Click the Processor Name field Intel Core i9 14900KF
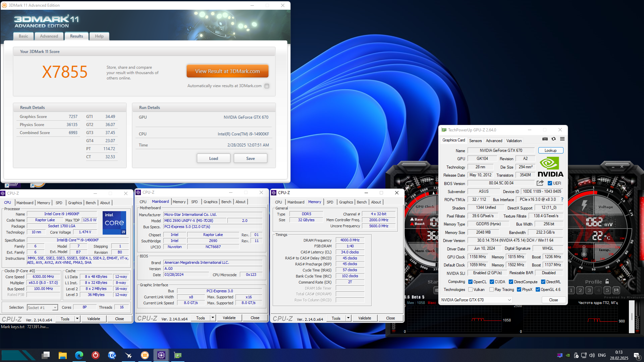 pos(62,214)
